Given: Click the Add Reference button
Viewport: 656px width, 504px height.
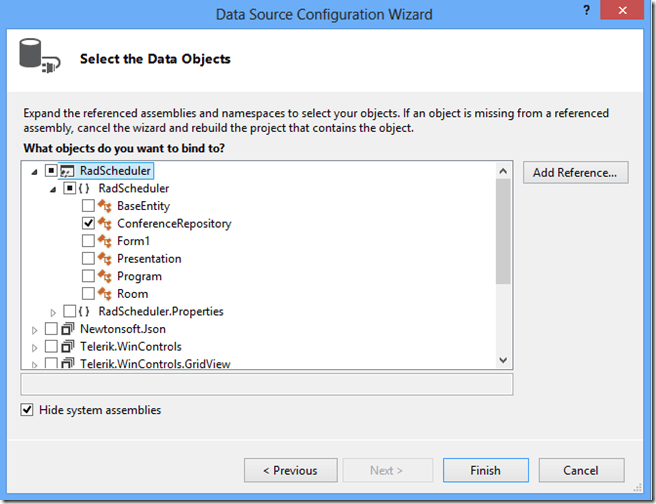Looking at the screenshot, I should click(575, 172).
